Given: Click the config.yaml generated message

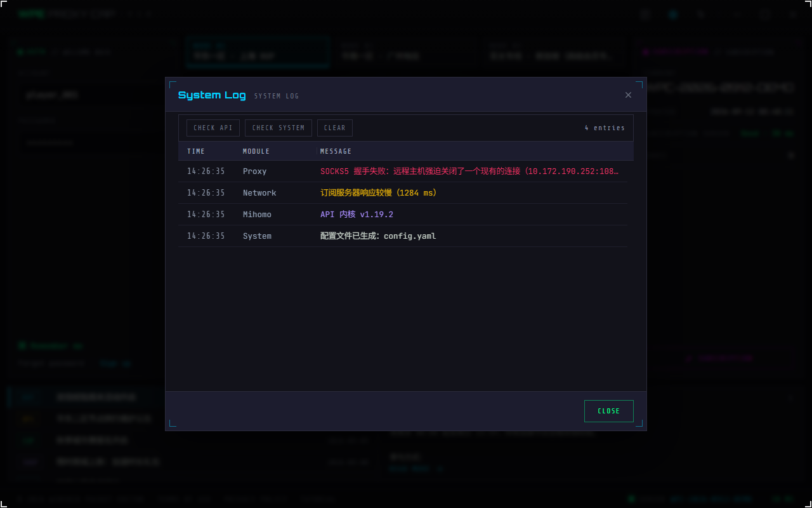Looking at the screenshot, I should coord(378,236).
